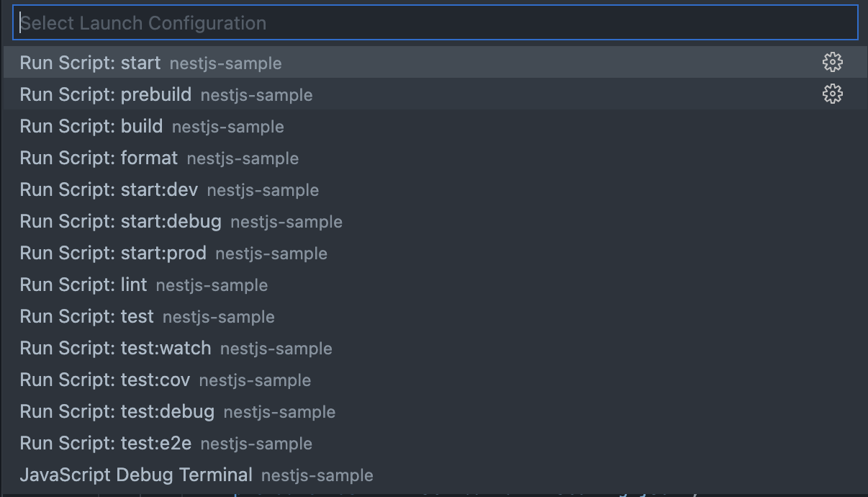868x497 pixels.
Task: Choose Run Script: test entry
Action: coord(435,316)
